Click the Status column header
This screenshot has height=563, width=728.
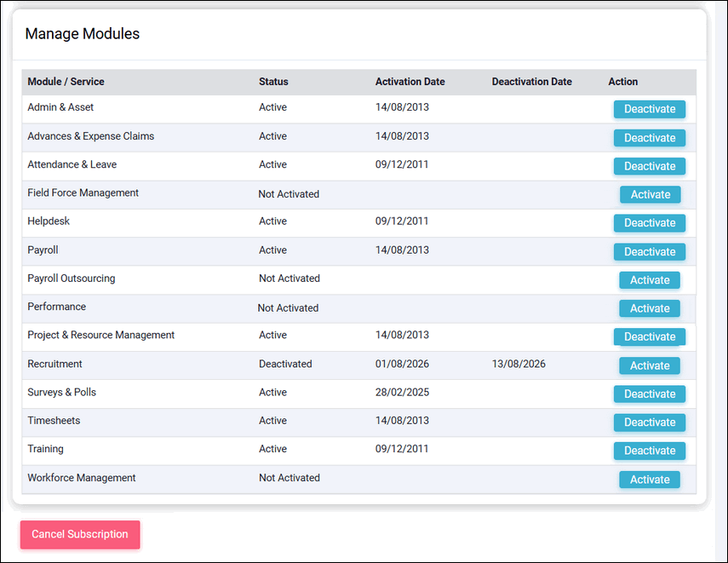[x=273, y=82]
